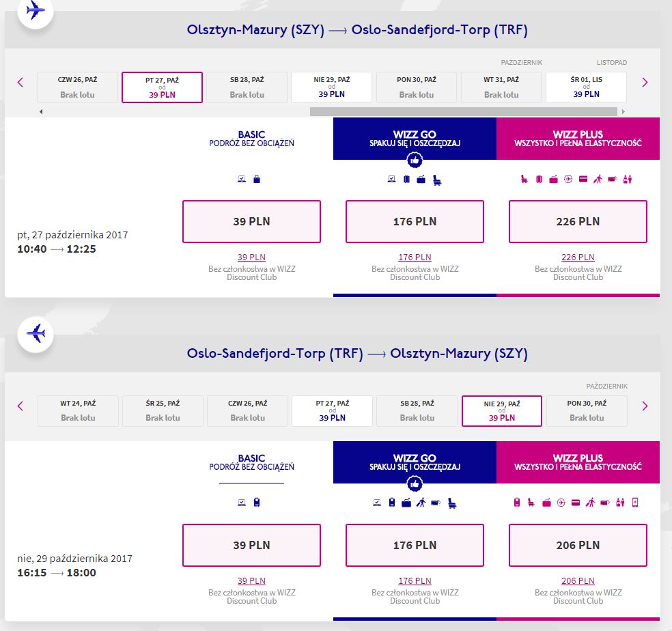The width and height of the screenshot is (672, 631).
Task: Select return date PT 27, PAŹ for 39 PLN
Action: [332, 411]
